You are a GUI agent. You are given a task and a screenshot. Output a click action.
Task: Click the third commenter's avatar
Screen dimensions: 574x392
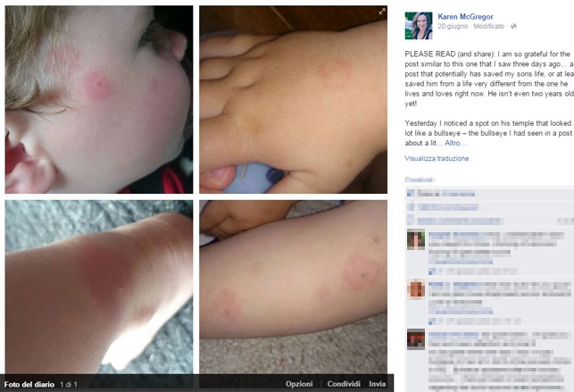coord(416,338)
